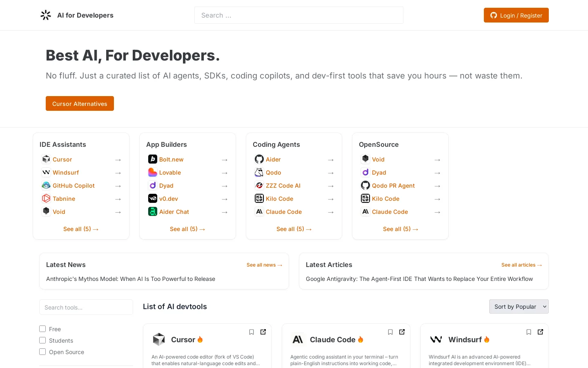This screenshot has width=588, height=368.
Task: Click the Cursor icon under IDE Assistants
Action: tap(46, 159)
